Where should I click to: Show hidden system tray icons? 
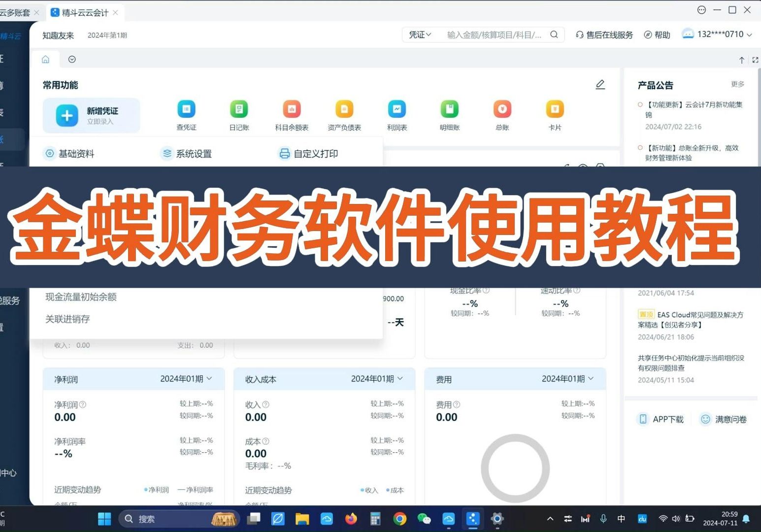click(550, 519)
